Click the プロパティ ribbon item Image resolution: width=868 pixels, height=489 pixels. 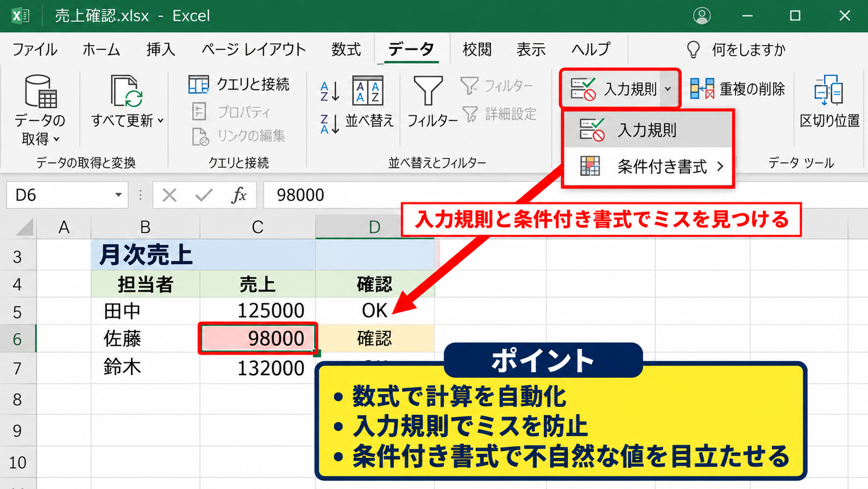click(232, 112)
